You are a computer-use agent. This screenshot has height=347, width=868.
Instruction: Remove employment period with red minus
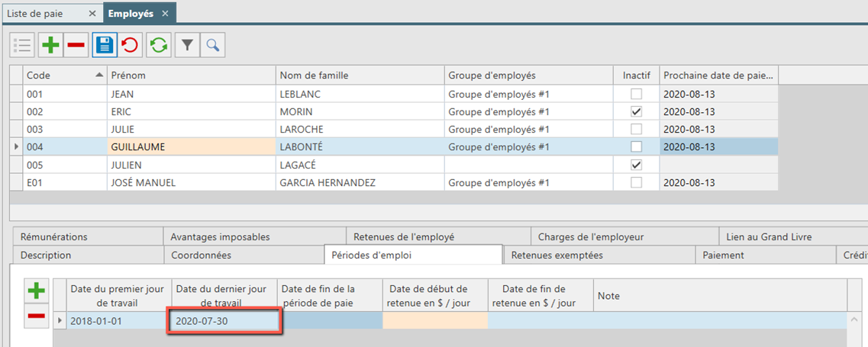(37, 316)
